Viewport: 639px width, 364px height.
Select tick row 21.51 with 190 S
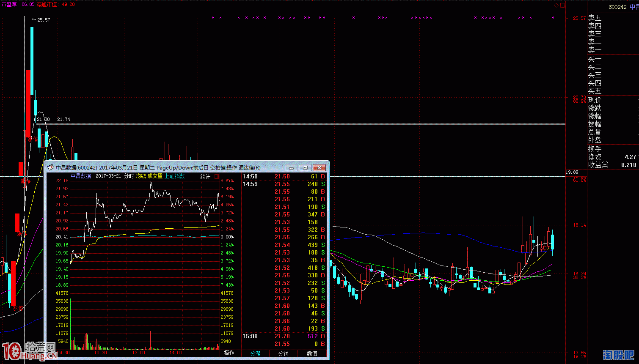[284, 207]
